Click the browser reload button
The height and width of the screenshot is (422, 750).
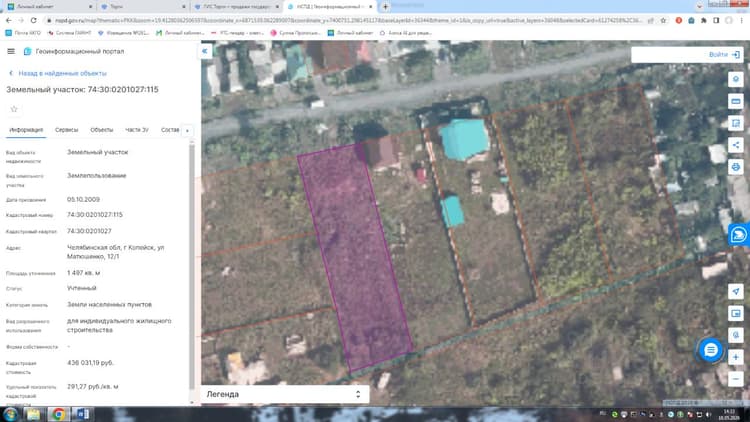(x=33, y=20)
